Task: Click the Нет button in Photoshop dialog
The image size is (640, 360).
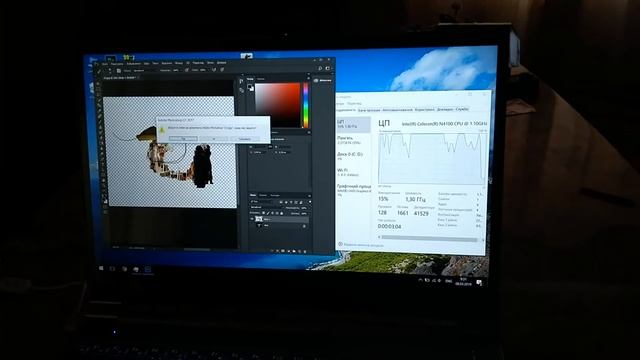Action: (213, 139)
